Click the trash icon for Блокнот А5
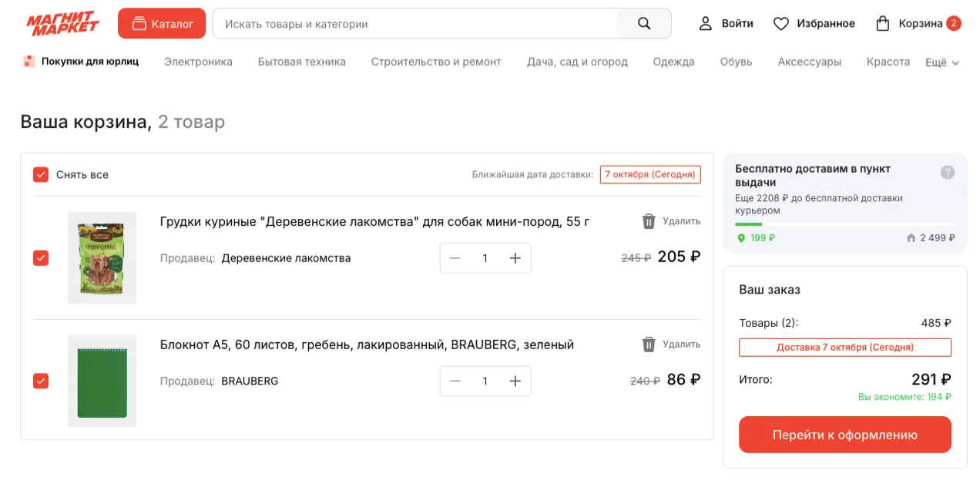The height and width of the screenshot is (494, 980). (649, 344)
